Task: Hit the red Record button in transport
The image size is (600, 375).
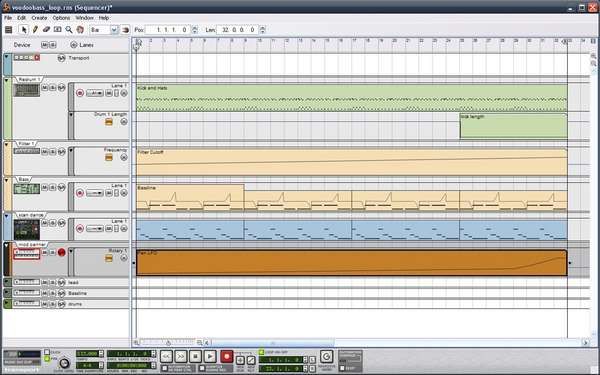Action: point(227,357)
